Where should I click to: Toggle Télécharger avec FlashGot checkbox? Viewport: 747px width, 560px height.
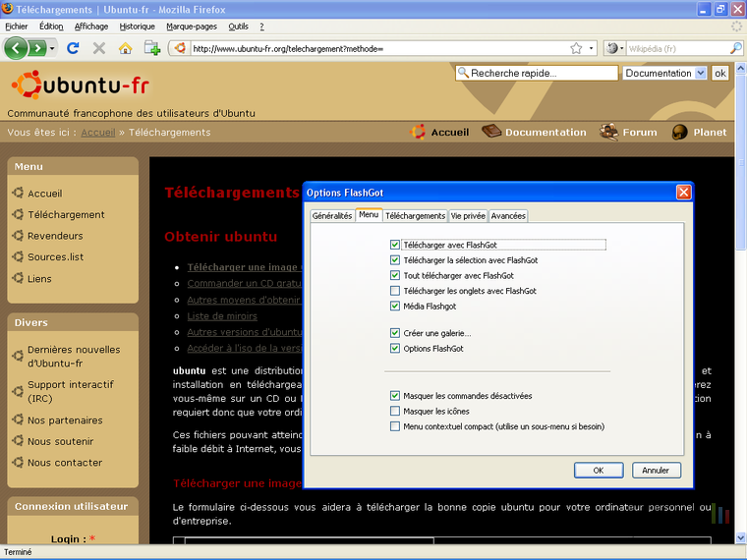(395, 245)
